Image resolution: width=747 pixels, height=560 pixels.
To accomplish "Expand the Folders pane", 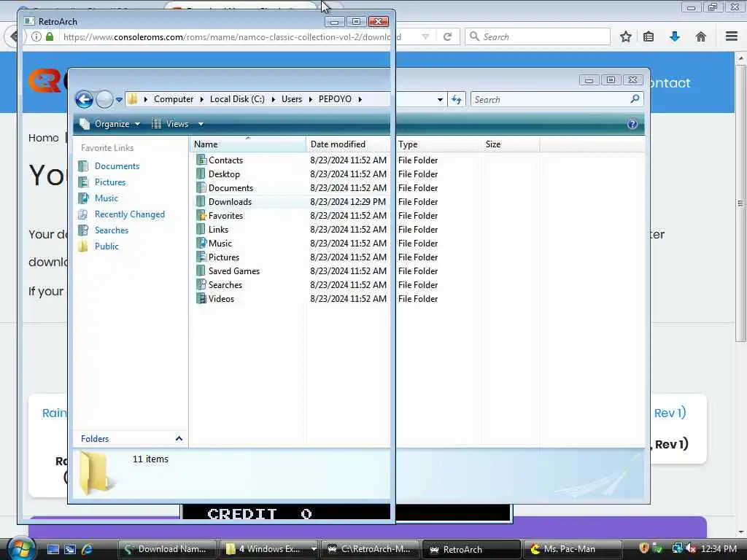I will (x=179, y=438).
